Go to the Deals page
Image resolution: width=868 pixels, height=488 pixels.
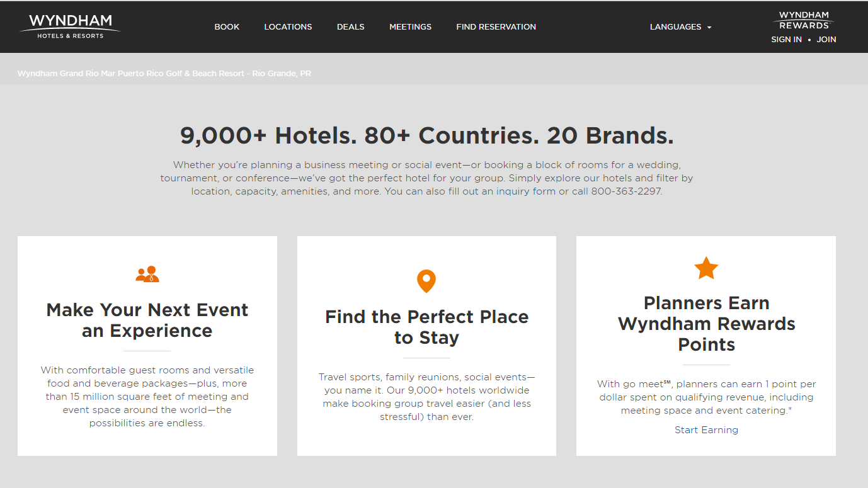[x=351, y=26]
